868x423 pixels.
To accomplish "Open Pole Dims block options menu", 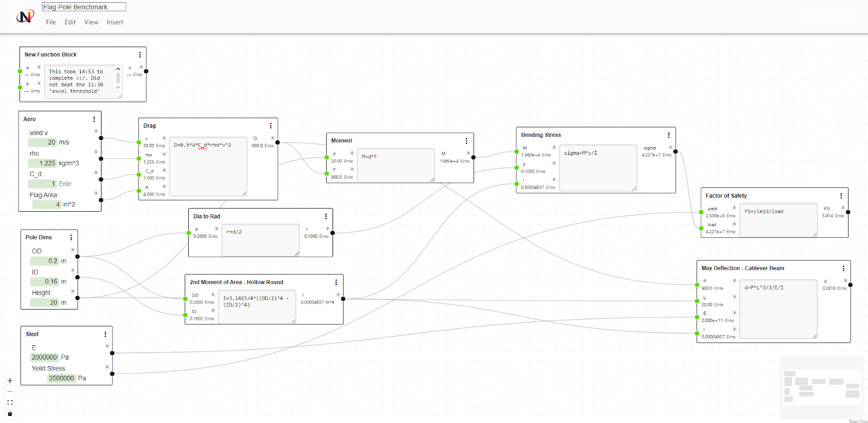I will pyautogui.click(x=71, y=237).
